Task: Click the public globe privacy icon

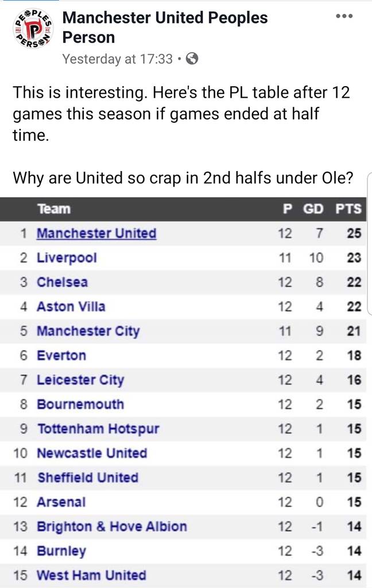Action: [x=192, y=59]
